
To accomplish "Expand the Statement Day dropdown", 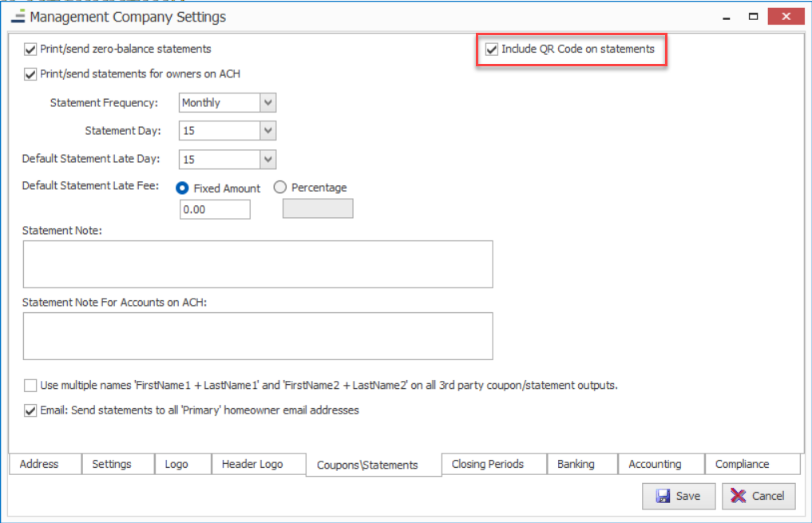I will pos(268,131).
